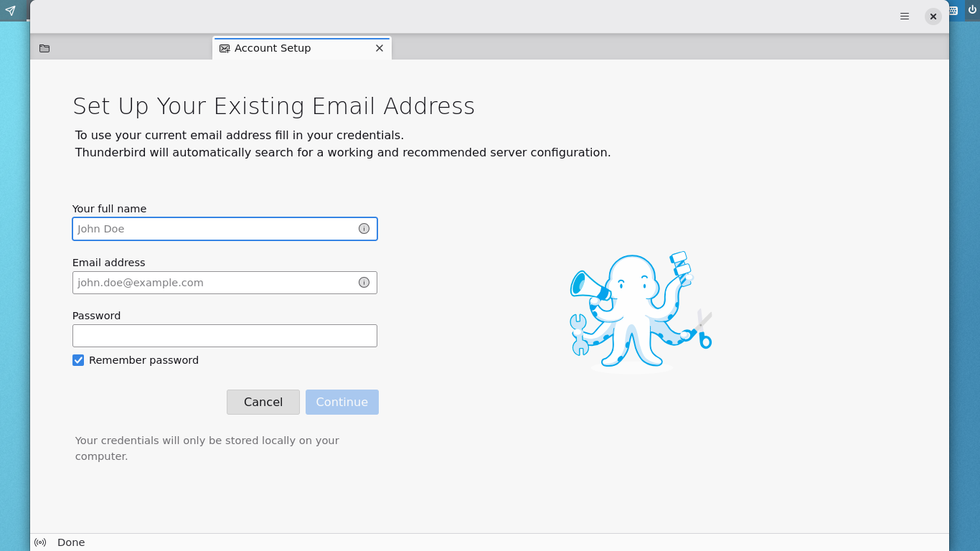Screen dimensions: 980x551
Task: Click the "Set Up Your Existing Email Address" heading
Action: [x=274, y=106]
